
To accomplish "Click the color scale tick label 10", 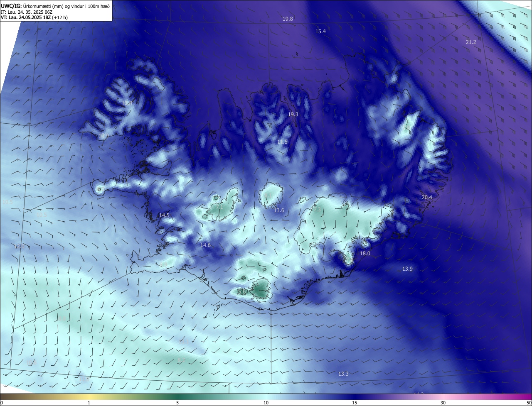I will click(266, 403).
